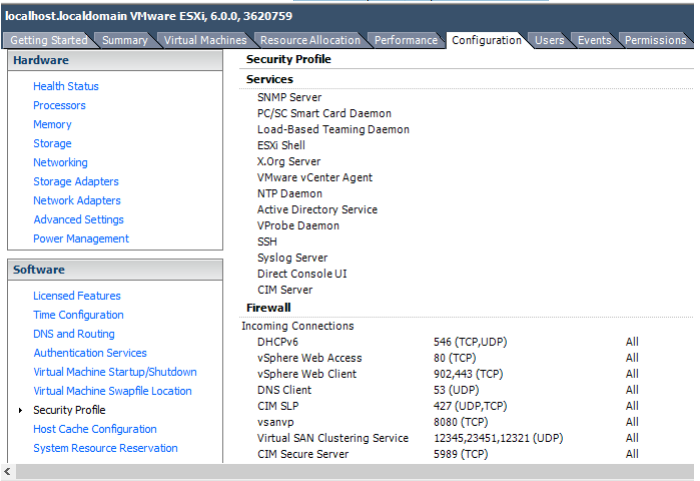Click the Incoming Connections label
The width and height of the screenshot is (700, 481).
(x=298, y=326)
